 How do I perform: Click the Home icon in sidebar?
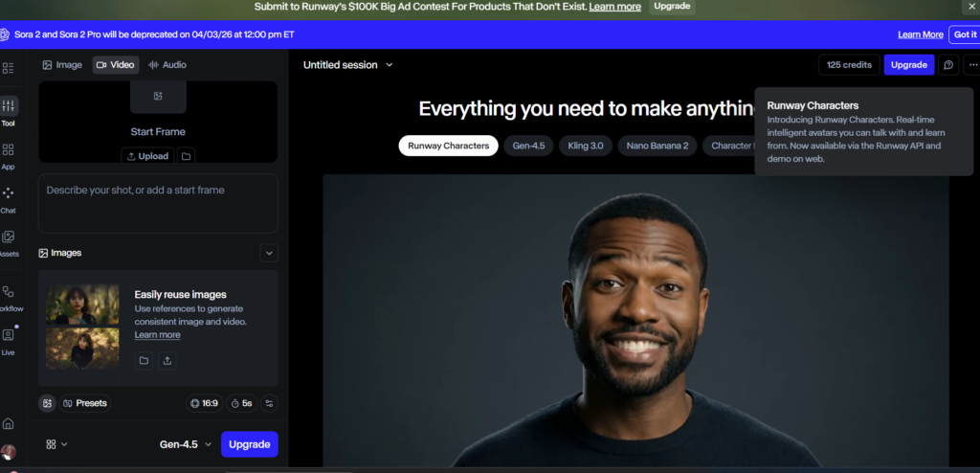pos(9,423)
